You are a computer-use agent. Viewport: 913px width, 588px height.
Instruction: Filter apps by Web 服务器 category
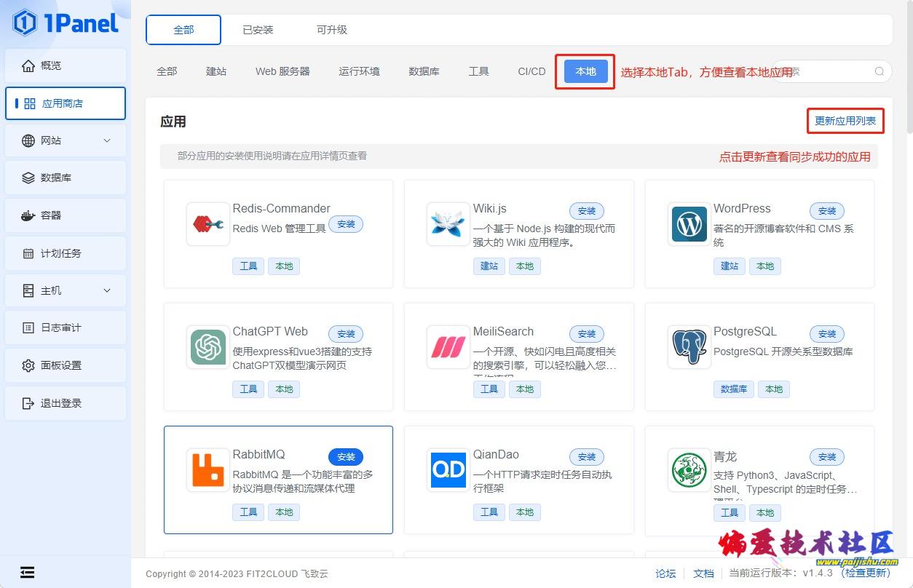tap(282, 71)
